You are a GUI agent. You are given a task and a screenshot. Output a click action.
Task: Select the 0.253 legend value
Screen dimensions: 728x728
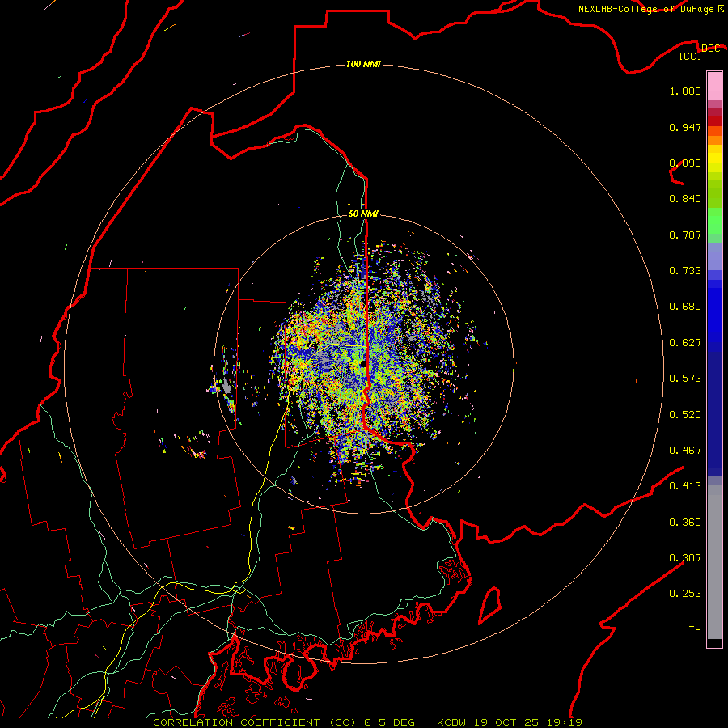[685, 594]
